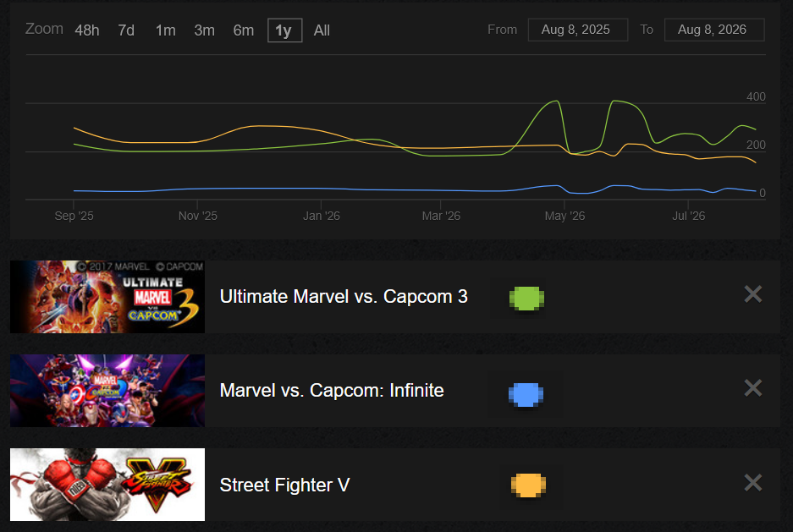
Task: Edit the To date field
Action: click(x=714, y=30)
